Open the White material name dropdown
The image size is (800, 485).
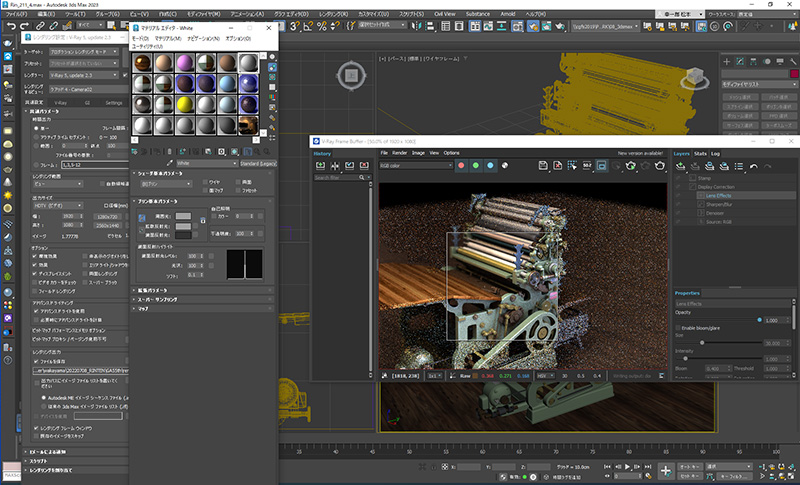[207, 163]
